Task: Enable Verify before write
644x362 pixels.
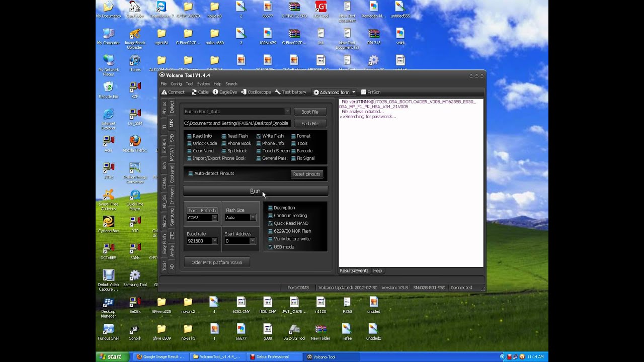Action: click(x=289, y=239)
